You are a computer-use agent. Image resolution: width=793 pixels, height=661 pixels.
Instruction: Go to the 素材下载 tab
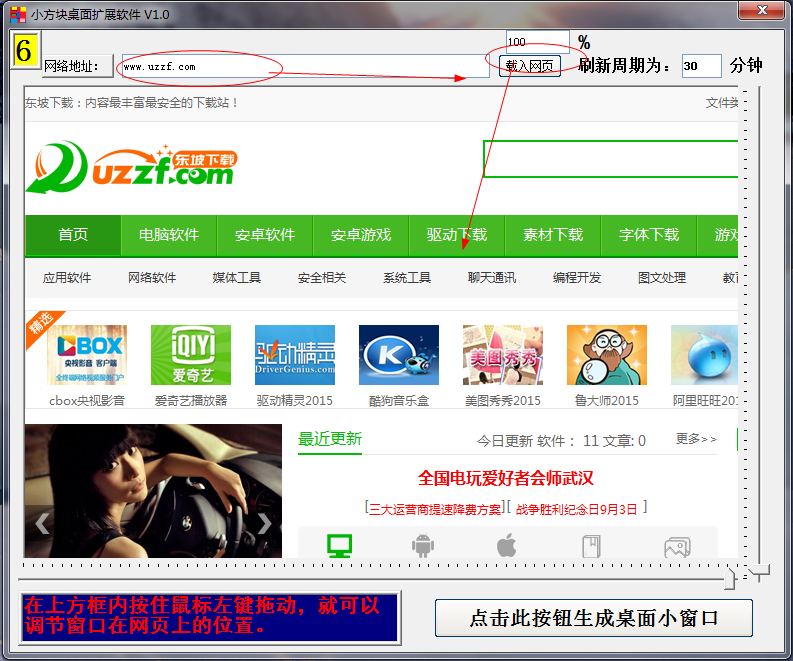coord(553,235)
